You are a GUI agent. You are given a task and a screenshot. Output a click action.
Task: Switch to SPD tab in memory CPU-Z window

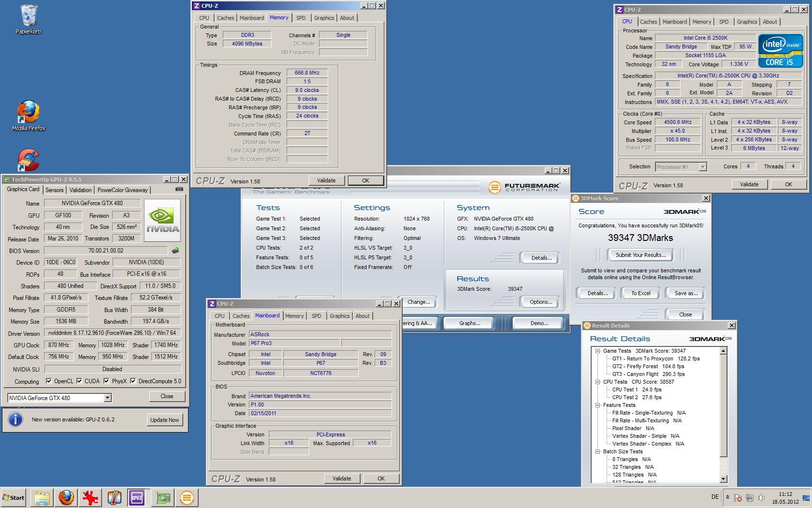(x=301, y=18)
